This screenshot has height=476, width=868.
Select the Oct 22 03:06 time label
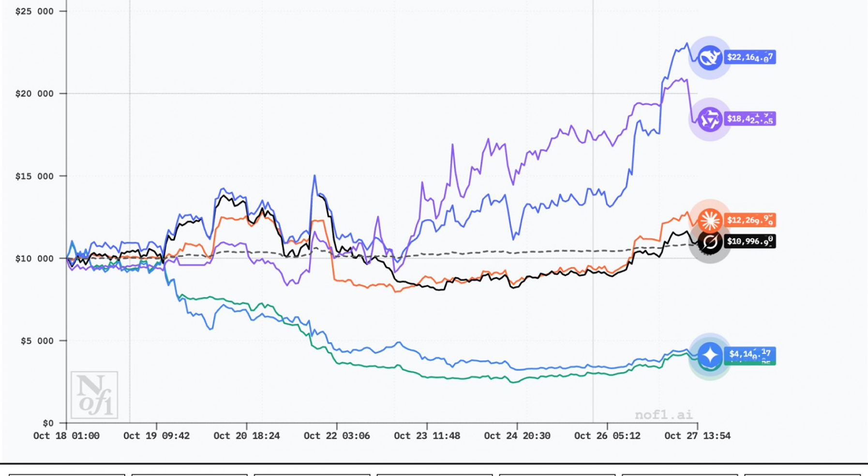(337, 436)
